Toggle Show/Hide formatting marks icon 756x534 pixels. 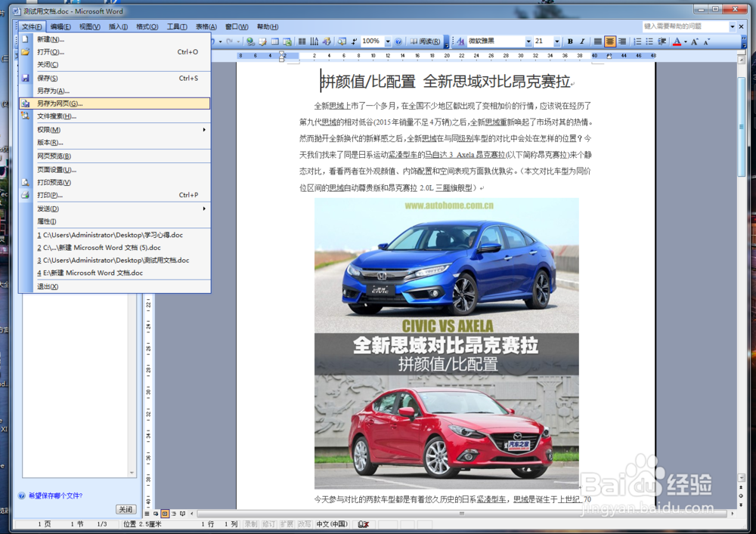point(355,42)
